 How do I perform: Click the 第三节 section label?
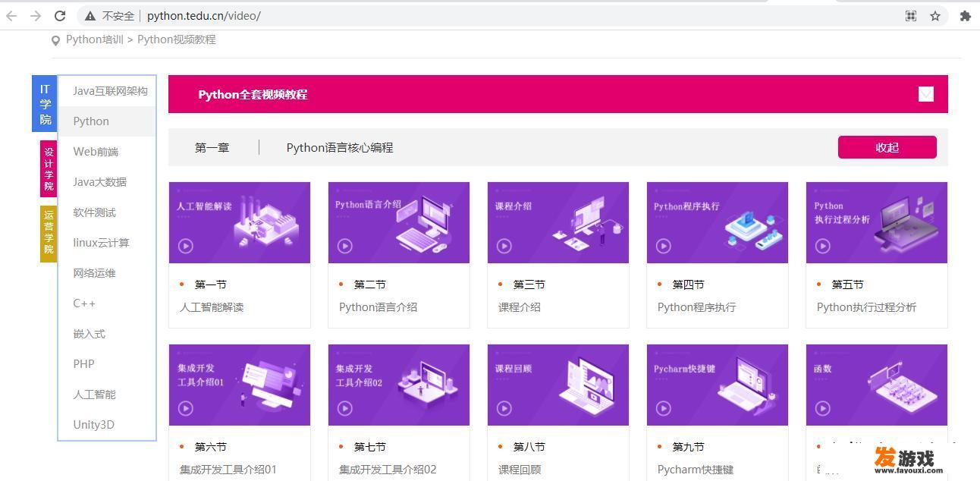(x=529, y=285)
